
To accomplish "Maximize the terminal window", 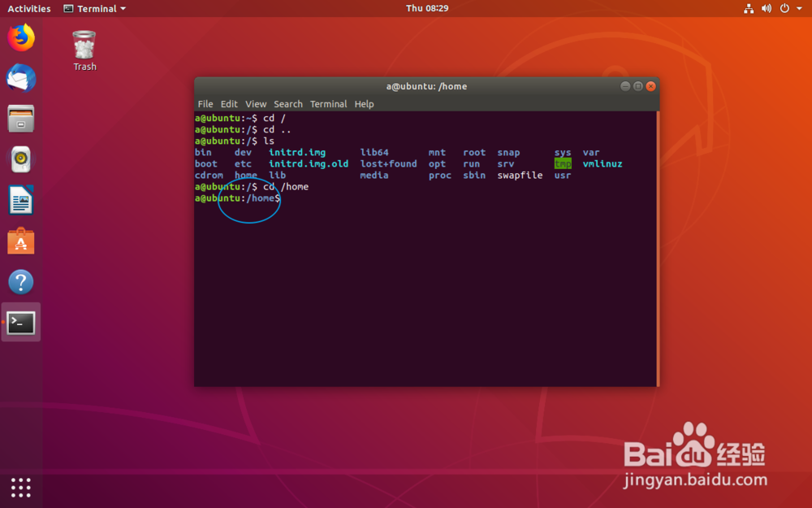I will tap(638, 86).
